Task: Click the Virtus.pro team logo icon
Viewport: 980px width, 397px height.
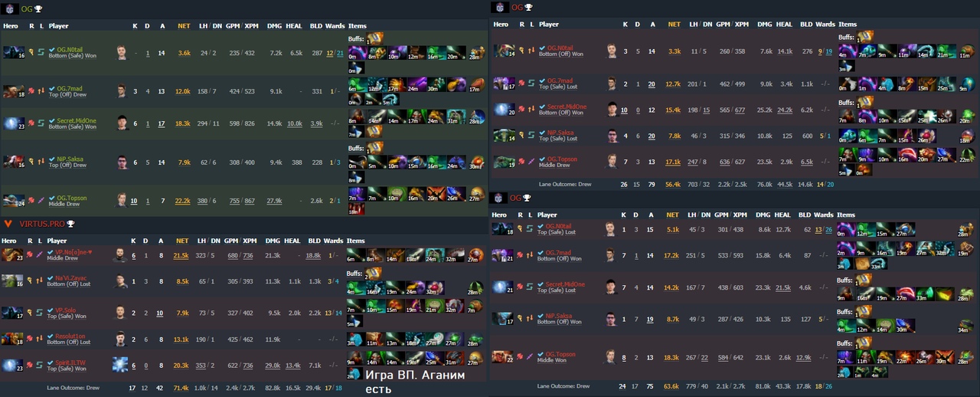Action: point(8,224)
